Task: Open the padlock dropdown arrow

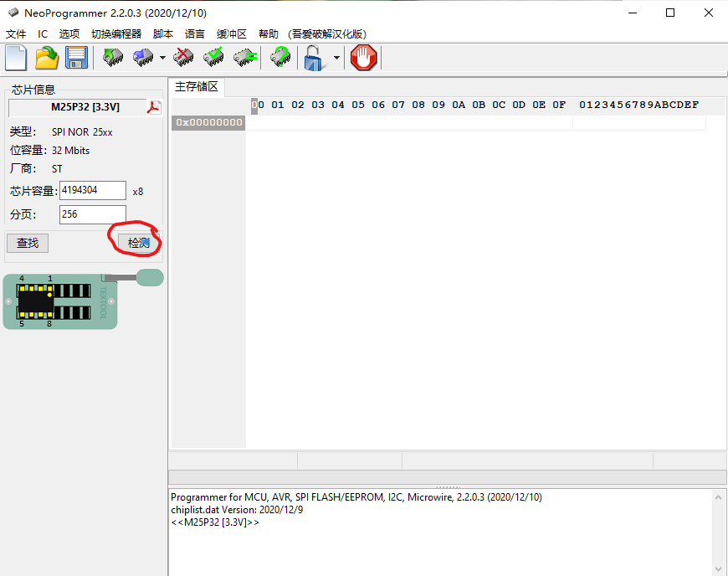Action: click(x=336, y=58)
